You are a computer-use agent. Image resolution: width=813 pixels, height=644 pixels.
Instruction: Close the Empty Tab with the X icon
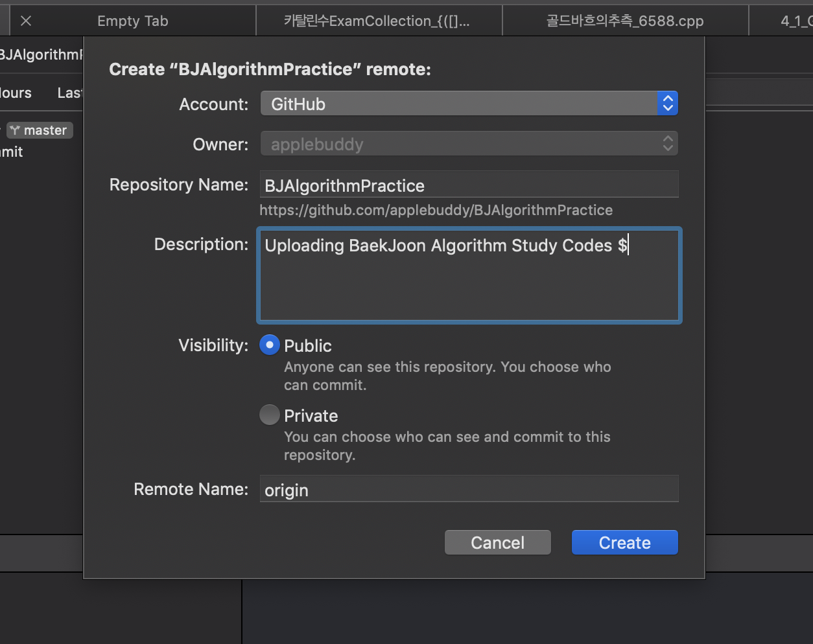pos(26,21)
